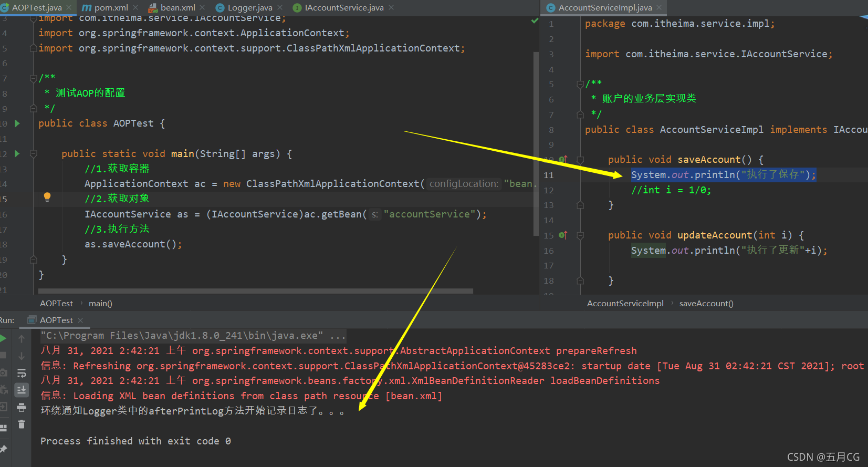Image resolution: width=868 pixels, height=467 pixels.
Task: Click AOPTest breadcrumb below left editor
Action: [x=56, y=304]
